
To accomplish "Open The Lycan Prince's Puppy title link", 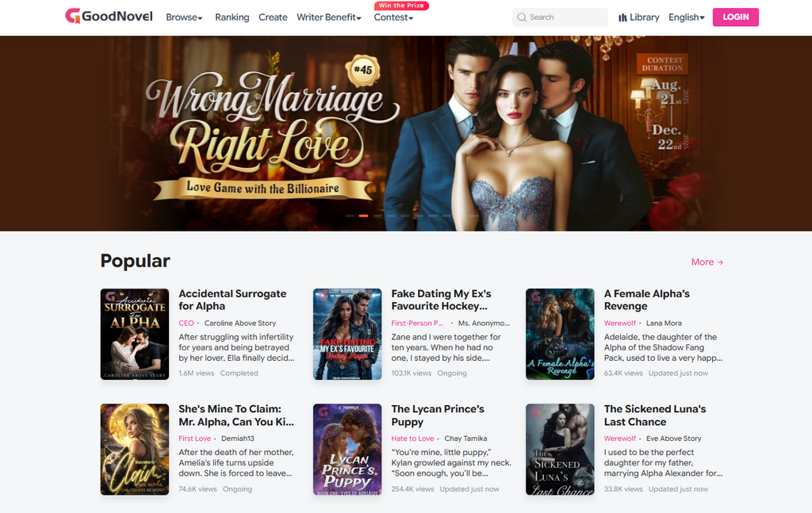I will tap(438, 415).
